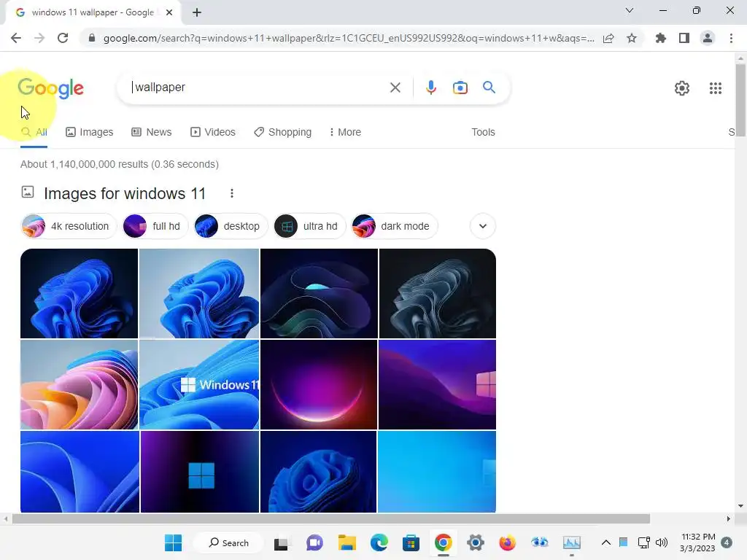The image size is (747, 560).
Task: Open the tab search chevron
Action: coord(630,10)
